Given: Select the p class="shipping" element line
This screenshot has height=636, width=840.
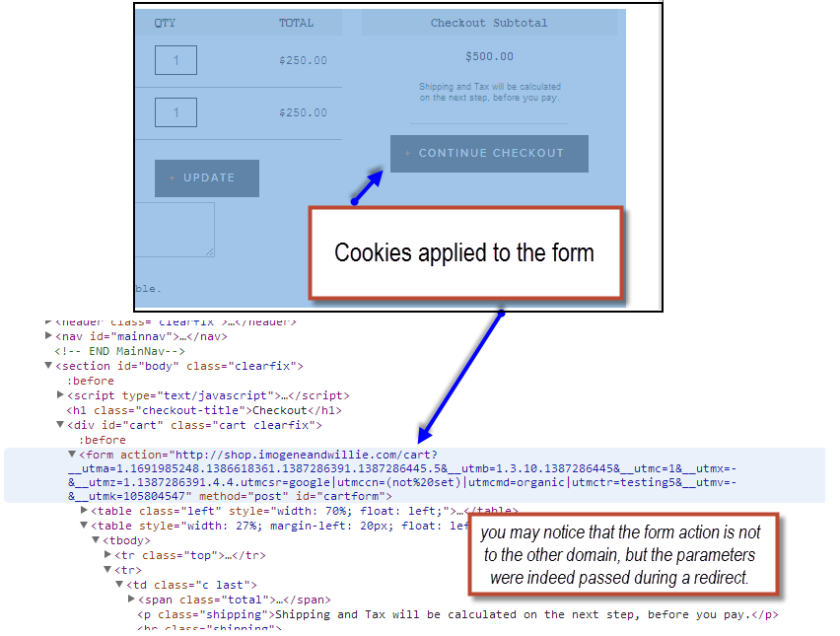Looking at the screenshot, I should click(x=457, y=614).
